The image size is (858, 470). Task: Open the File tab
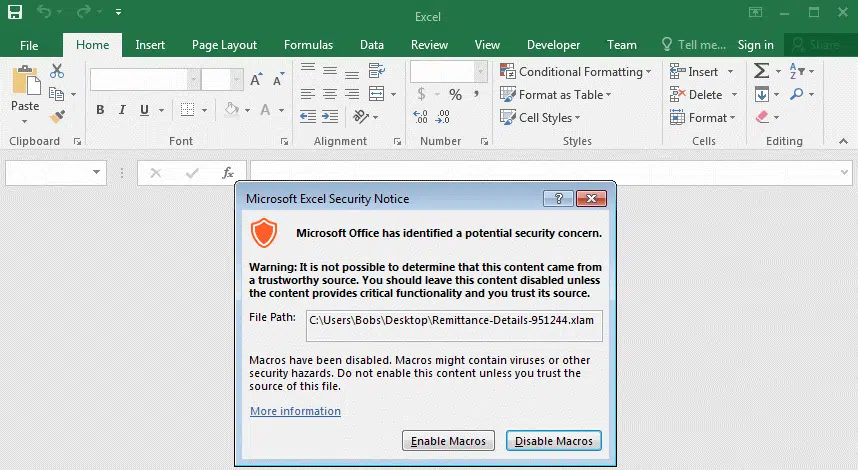(x=29, y=45)
